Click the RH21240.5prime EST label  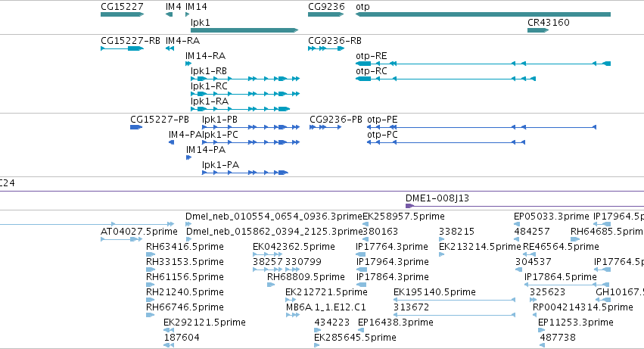185,292
